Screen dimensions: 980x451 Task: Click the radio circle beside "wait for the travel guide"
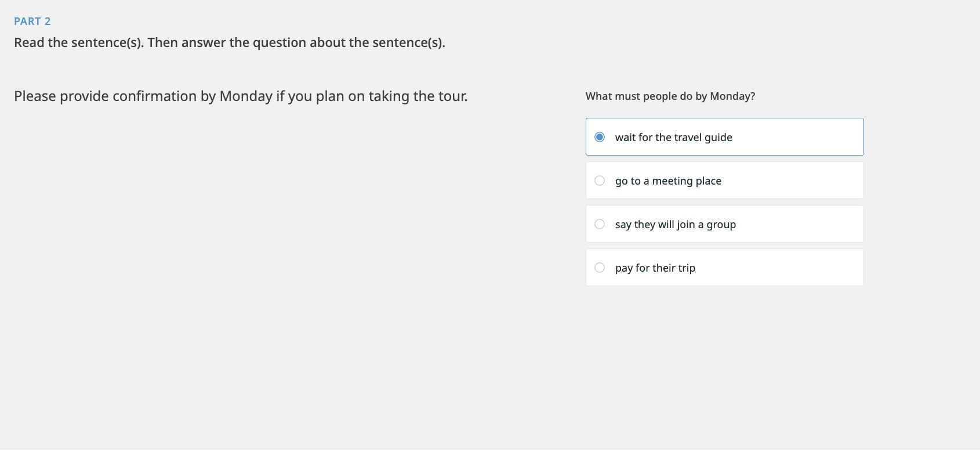(600, 137)
